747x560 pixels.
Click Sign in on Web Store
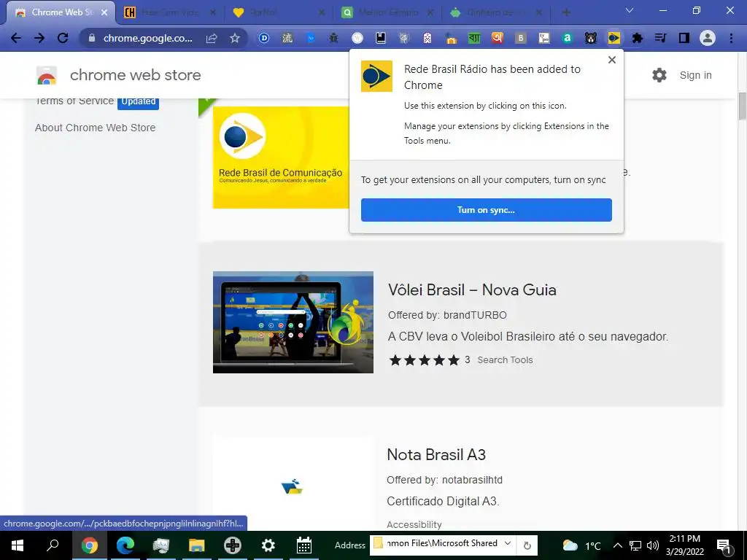695,75
